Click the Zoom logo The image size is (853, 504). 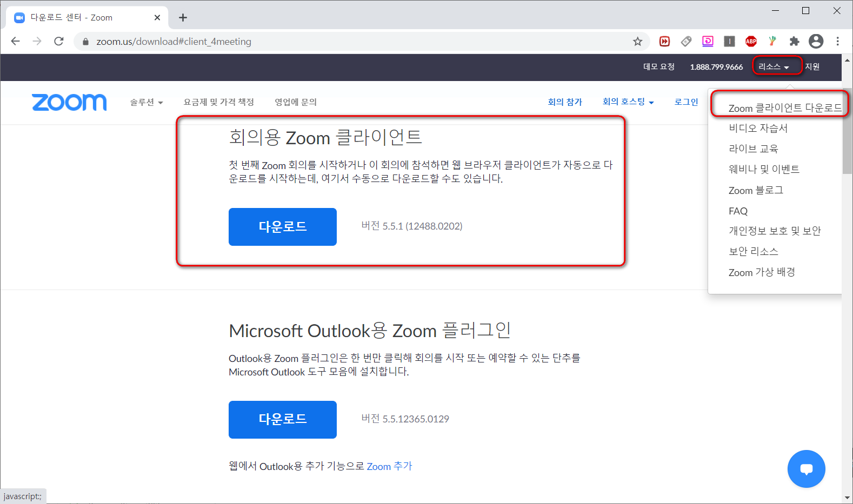pyautogui.click(x=69, y=102)
